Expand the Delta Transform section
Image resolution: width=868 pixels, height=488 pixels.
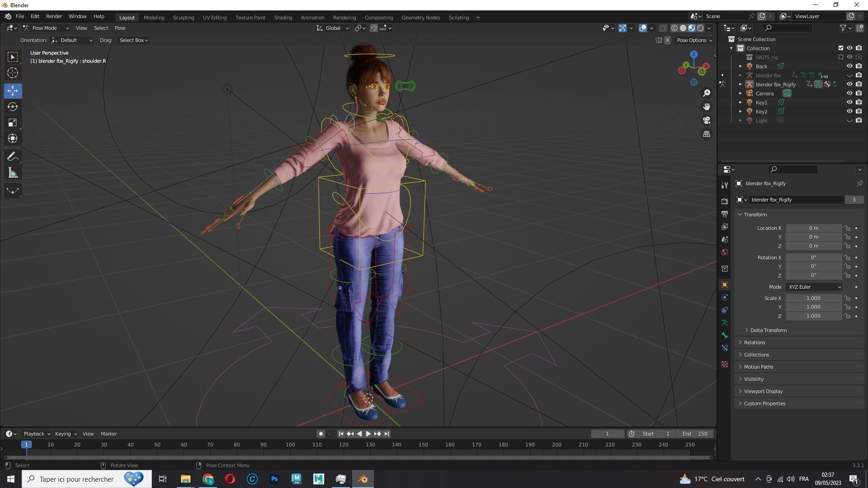coord(768,330)
